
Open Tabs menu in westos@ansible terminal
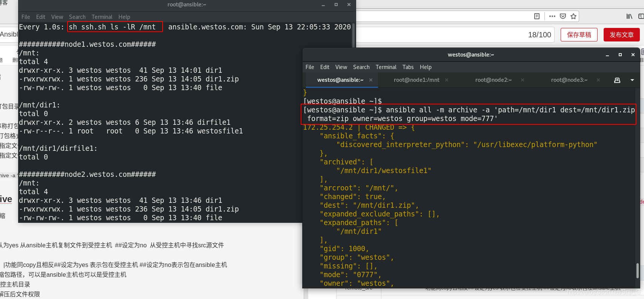tap(408, 67)
